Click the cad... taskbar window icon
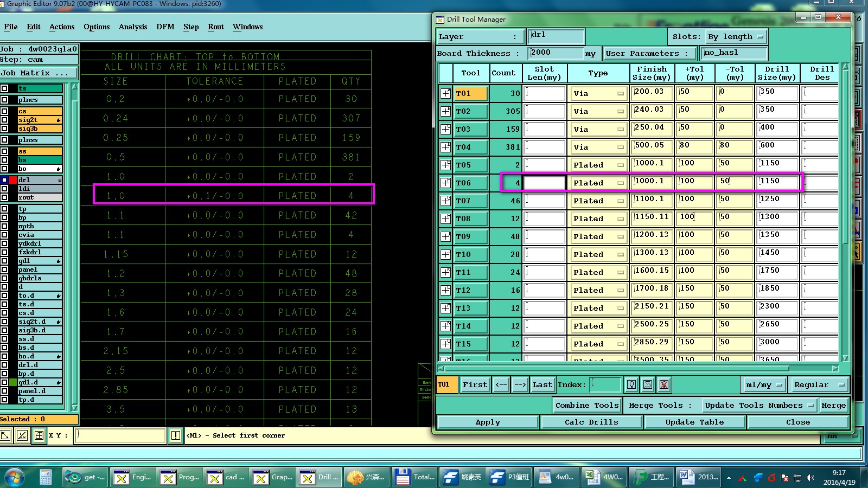This screenshot has width=868, height=488. (x=226, y=477)
